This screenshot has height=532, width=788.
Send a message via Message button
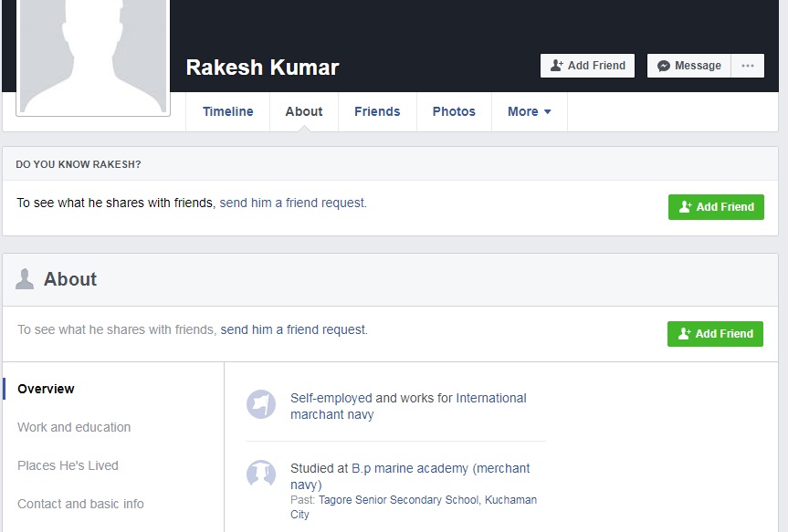pyautogui.click(x=689, y=66)
